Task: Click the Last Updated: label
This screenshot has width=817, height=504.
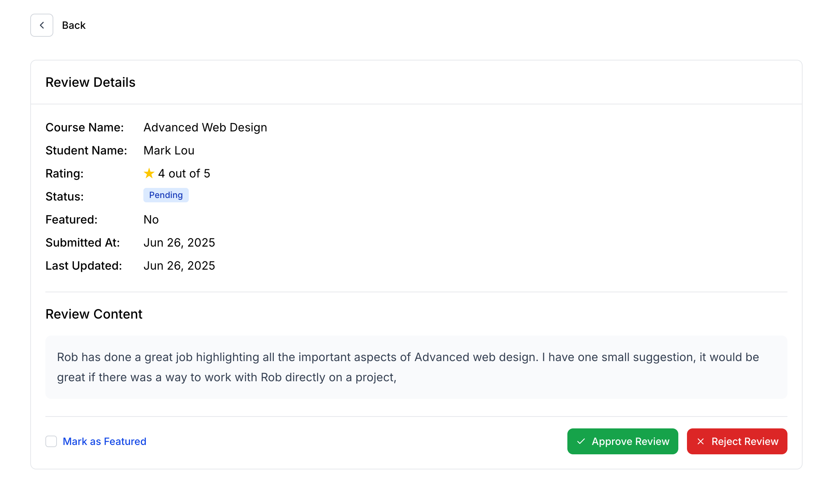Action: tap(84, 266)
